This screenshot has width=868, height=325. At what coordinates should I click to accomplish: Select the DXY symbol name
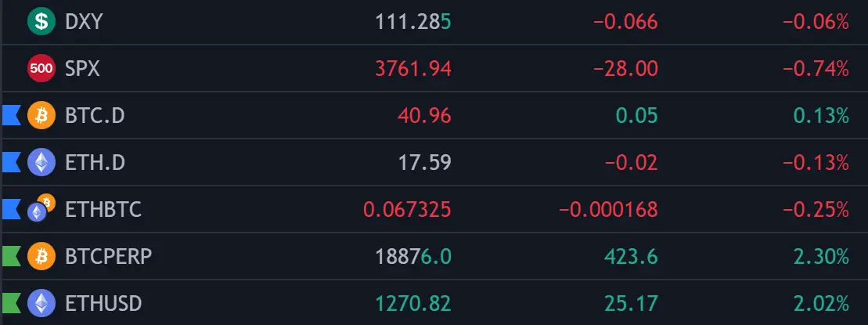coord(84,22)
